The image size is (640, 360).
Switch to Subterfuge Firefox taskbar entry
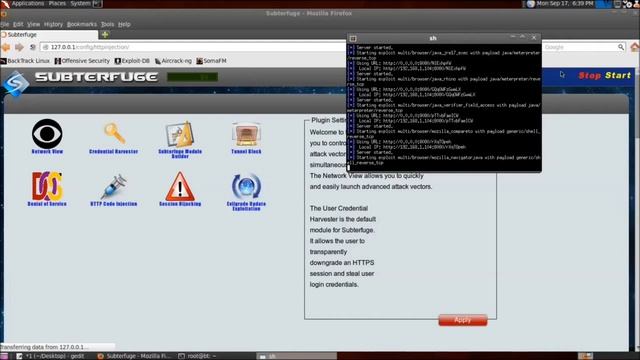[135, 356]
